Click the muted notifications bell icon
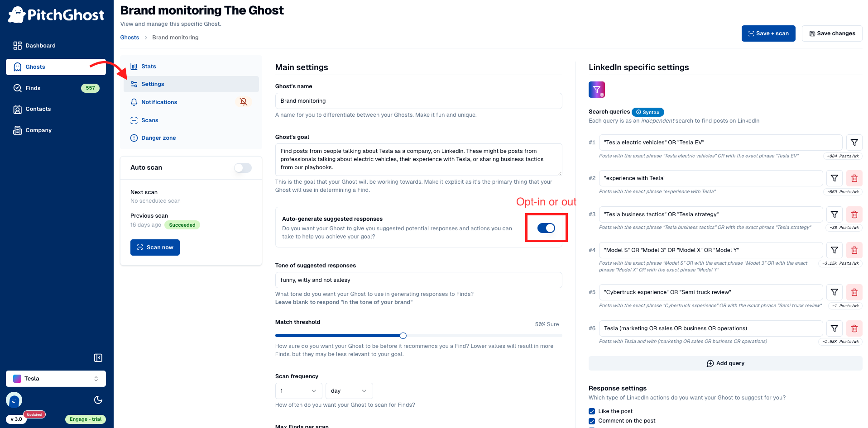 point(244,102)
